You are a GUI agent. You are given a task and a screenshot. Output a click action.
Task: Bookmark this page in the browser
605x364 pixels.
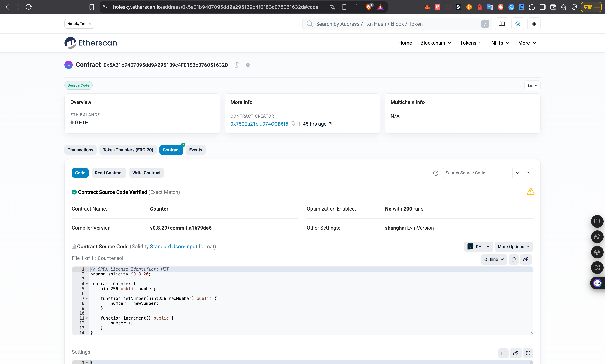pyautogui.click(x=92, y=7)
